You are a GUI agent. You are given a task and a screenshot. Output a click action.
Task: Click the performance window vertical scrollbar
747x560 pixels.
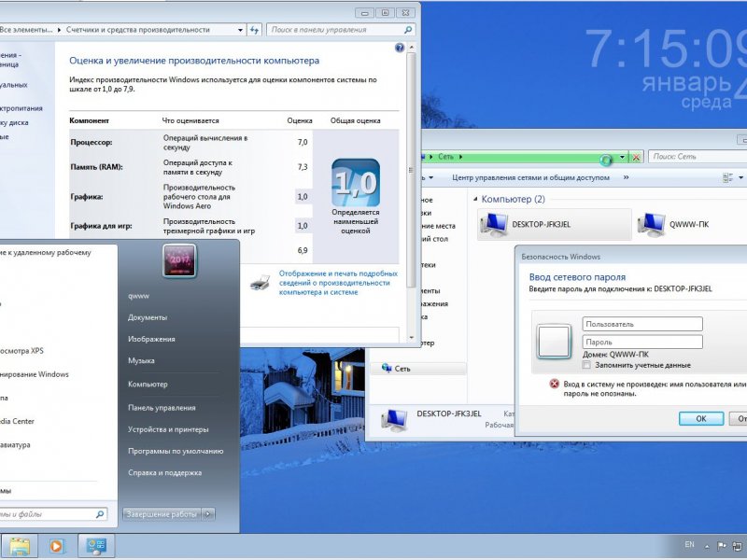pos(412,171)
